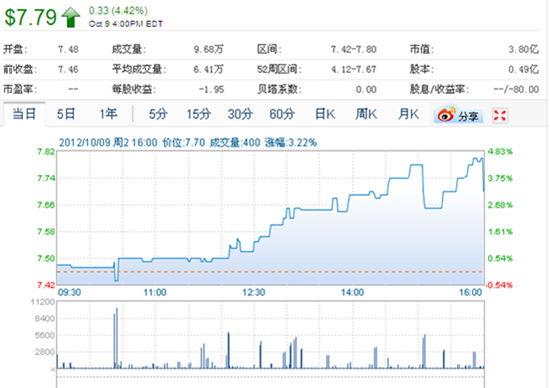This screenshot has width=550, height=388.
Task: Click the 成交量 value 9.68万
Action: click(208, 49)
